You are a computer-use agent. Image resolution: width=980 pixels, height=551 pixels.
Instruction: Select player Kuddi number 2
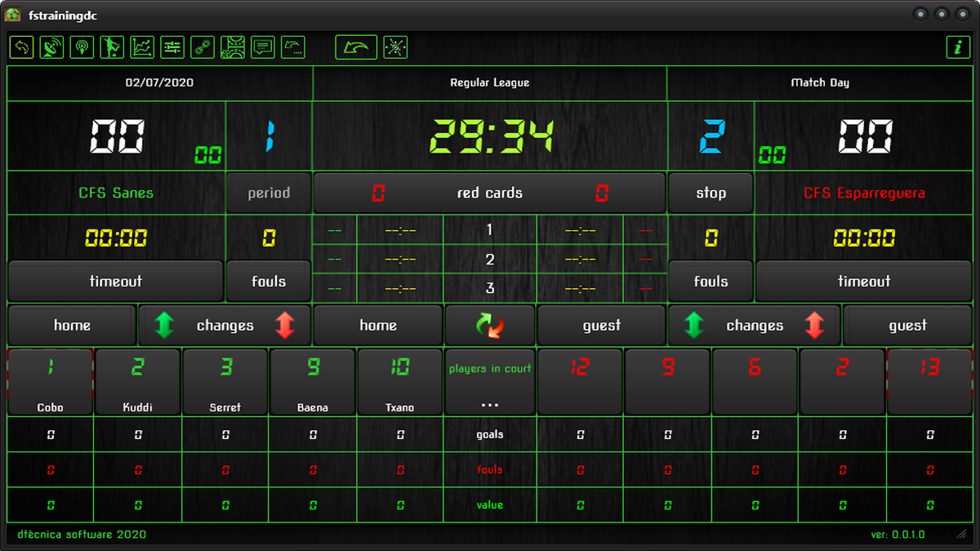click(x=137, y=381)
